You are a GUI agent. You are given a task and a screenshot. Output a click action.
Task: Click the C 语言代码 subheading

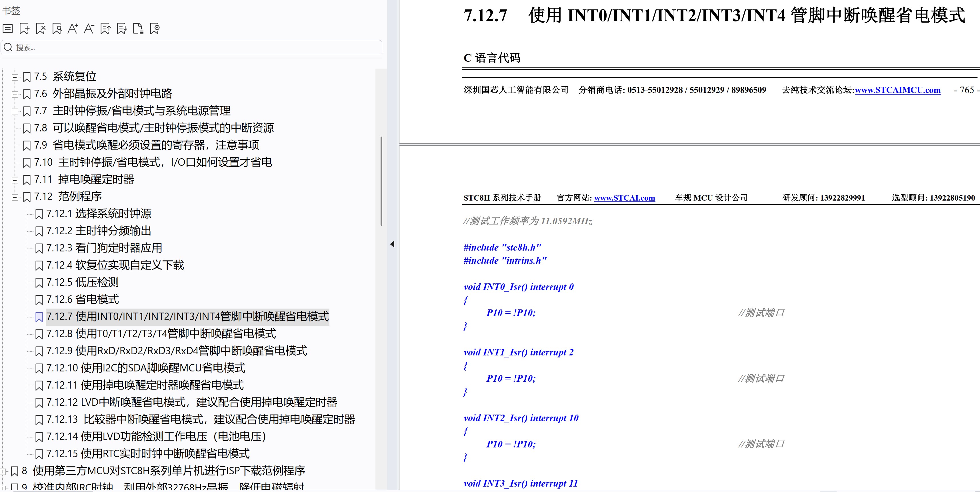(492, 58)
